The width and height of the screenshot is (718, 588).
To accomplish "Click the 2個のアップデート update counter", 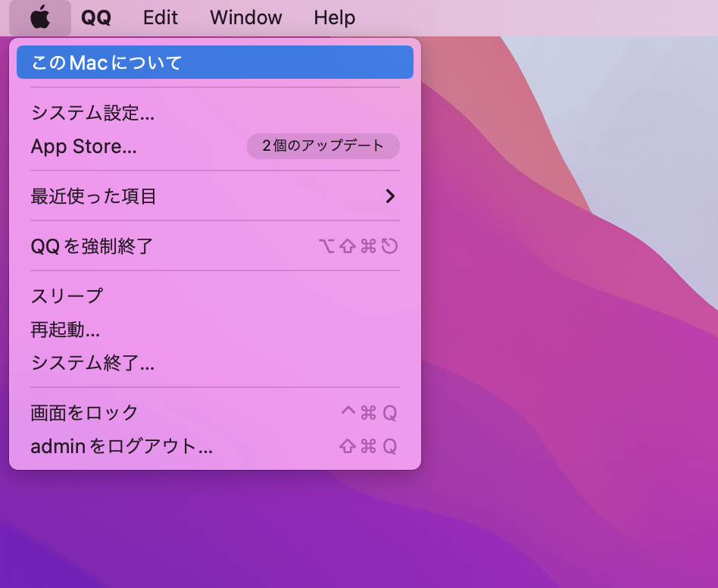I will point(323,146).
